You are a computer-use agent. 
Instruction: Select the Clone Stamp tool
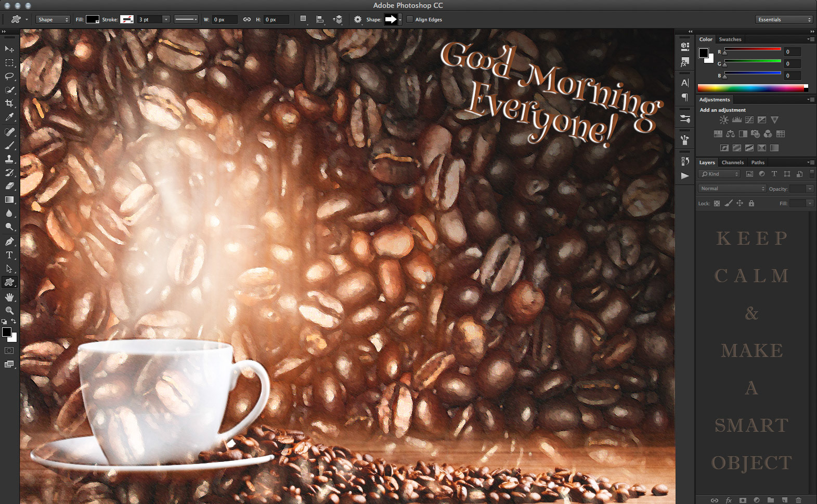9,158
